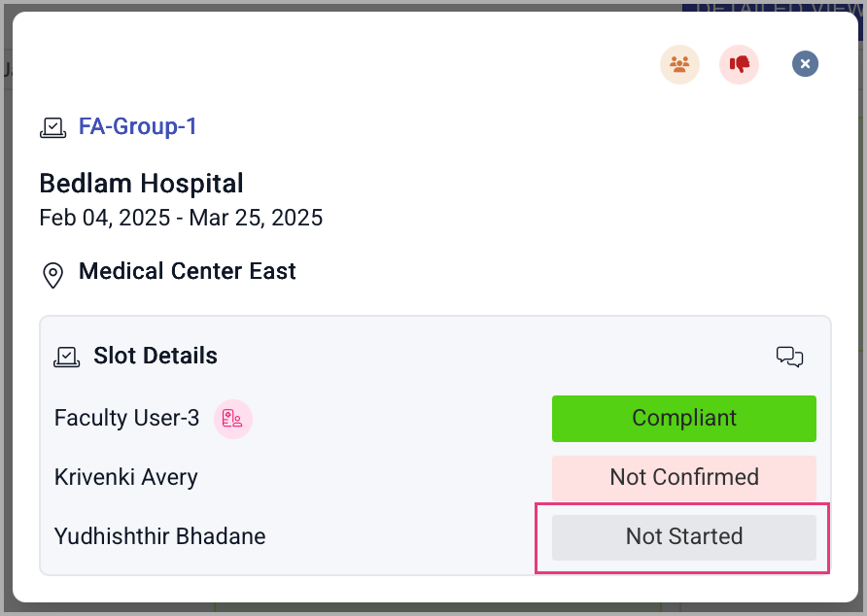Viewport: 867px width, 616px height.
Task: Select the Not Confirmed status for Krivenki Avery
Action: [683, 477]
